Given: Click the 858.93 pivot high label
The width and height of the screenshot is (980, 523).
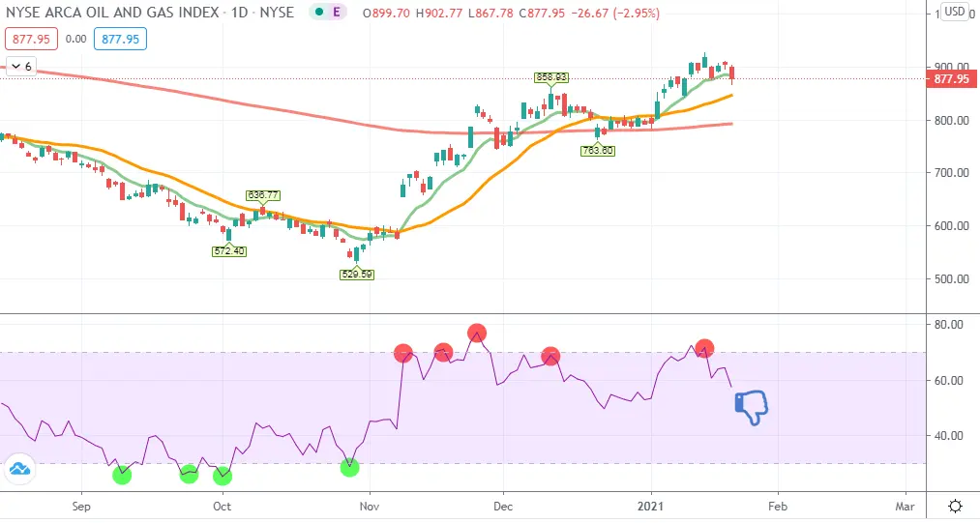Looking at the screenshot, I should pyautogui.click(x=551, y=77).
